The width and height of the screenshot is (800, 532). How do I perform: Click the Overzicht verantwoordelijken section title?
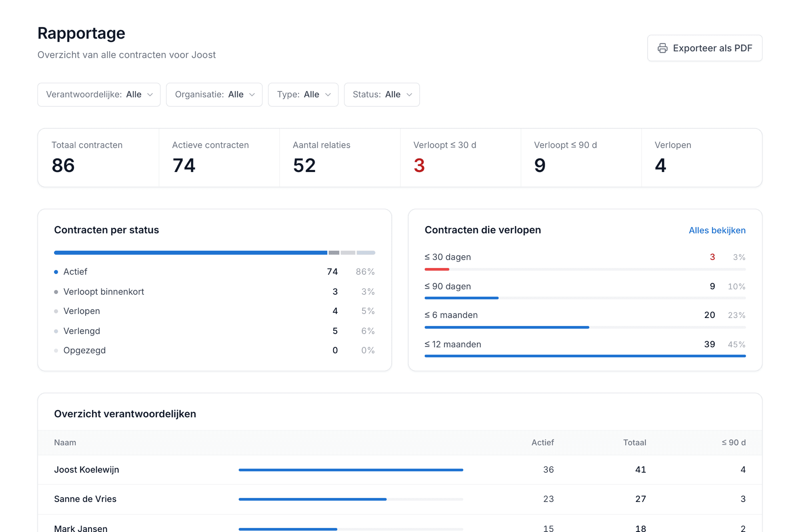[x=125, y=414]
